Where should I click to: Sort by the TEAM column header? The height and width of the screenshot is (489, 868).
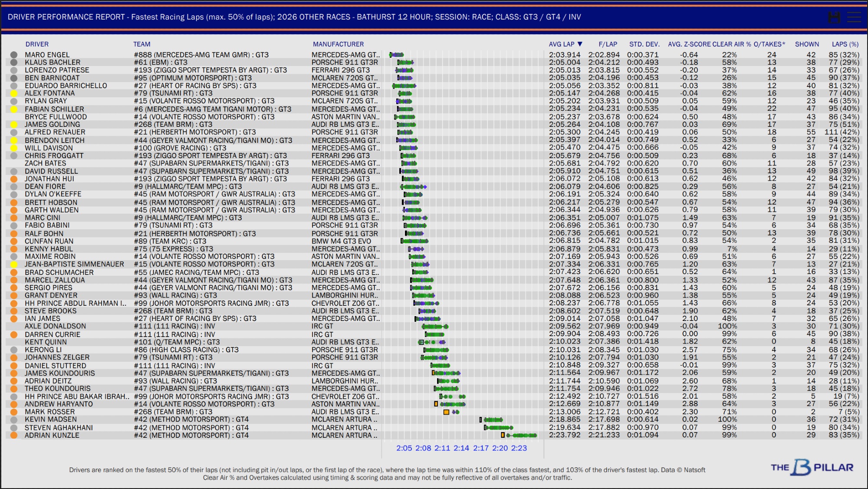141,44
